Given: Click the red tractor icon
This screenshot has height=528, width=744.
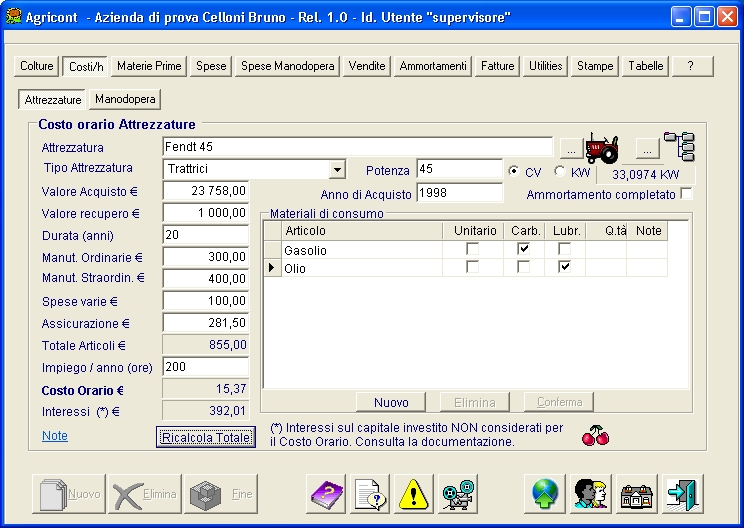Looking at the screenshot, I should (x=603, y=148).
